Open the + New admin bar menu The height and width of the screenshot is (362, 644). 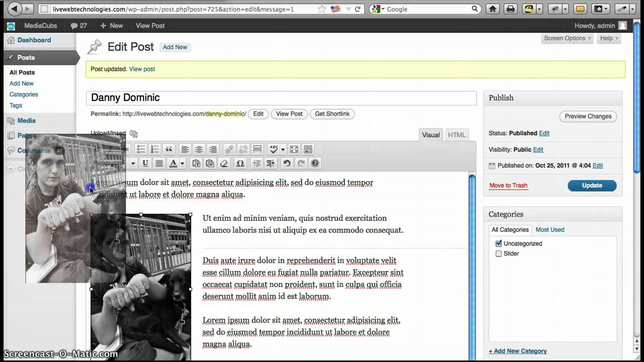pos(111,26)
